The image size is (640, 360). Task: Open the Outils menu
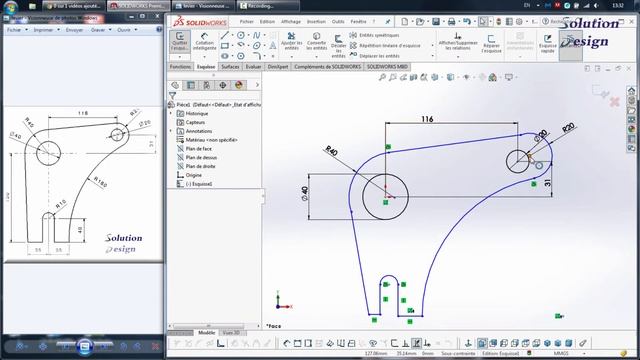point(338,21)
